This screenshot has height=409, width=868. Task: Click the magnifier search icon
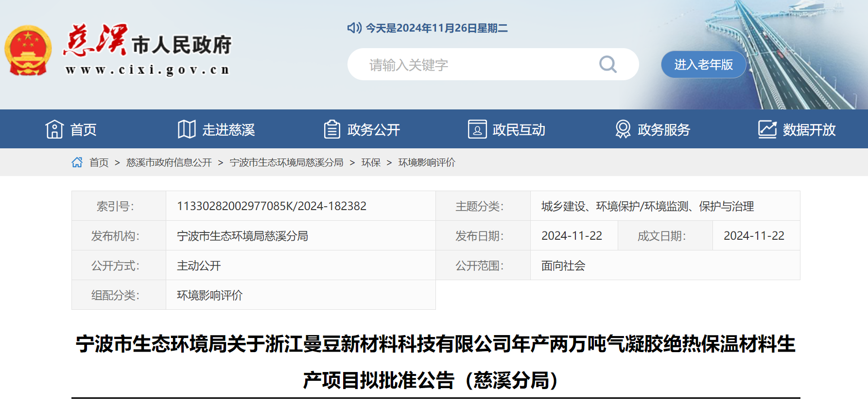[x=608, y=64]
